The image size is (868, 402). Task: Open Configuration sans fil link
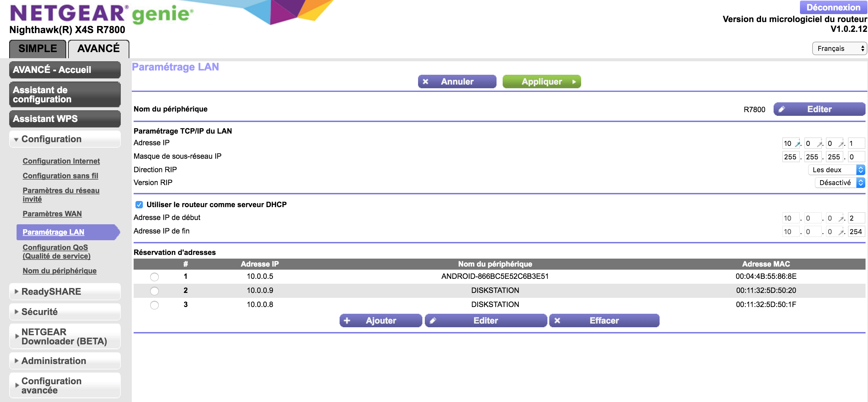(x=60, y=176)
